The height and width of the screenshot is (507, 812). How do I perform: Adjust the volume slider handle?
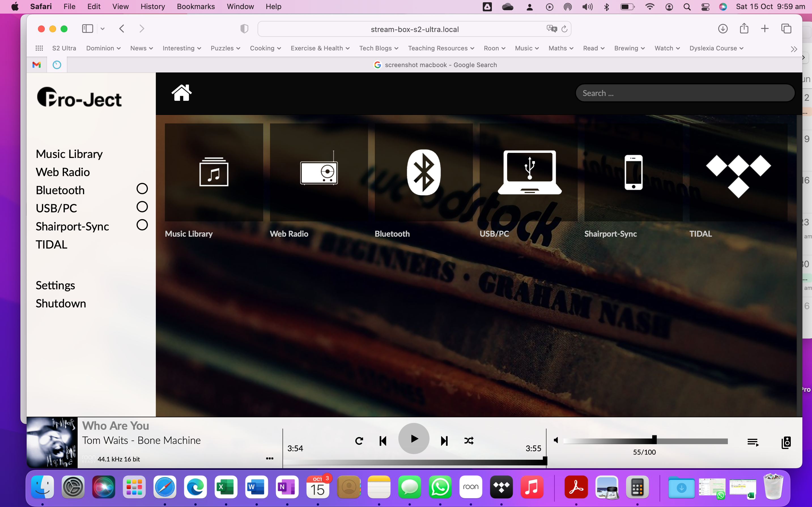pos(654,440)
